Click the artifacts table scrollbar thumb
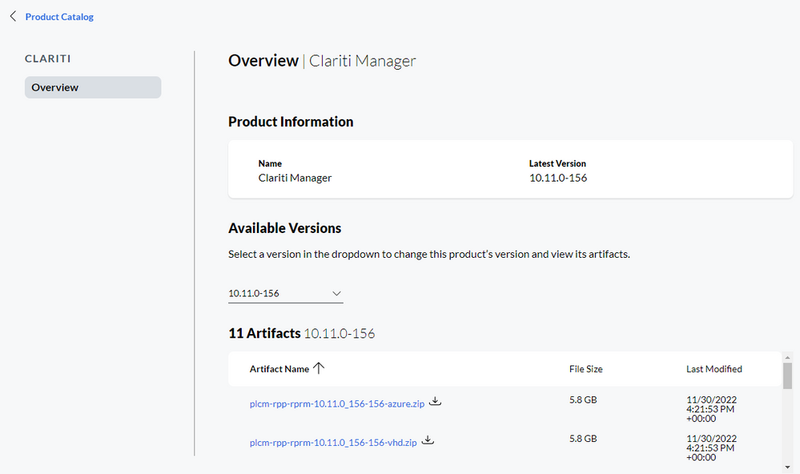The height and width of the screenshot is (474, 800). click(787, 376)
